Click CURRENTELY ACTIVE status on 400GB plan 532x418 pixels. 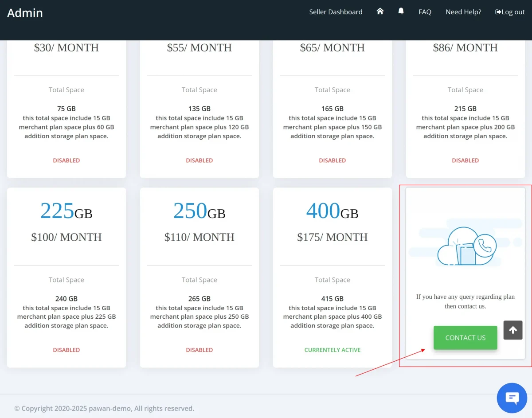[x=332, y=350]
